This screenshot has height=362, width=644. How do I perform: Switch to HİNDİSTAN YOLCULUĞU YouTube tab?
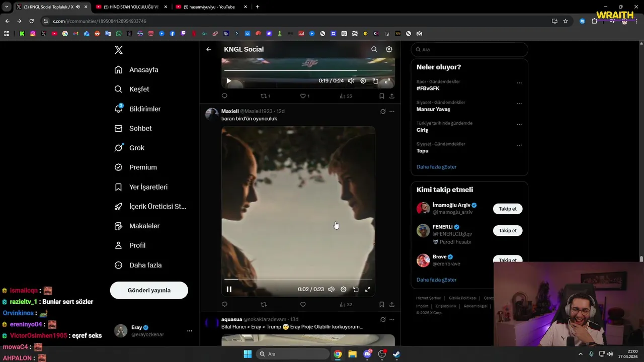130,7
